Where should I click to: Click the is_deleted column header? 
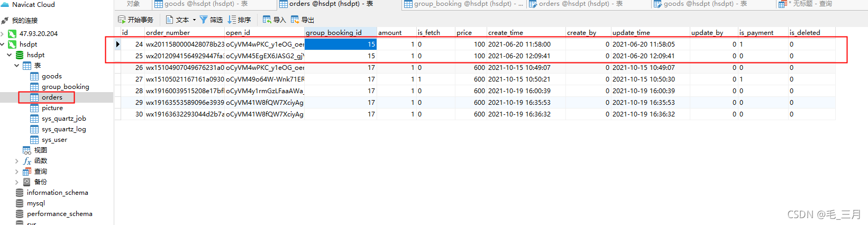[812, 32]
